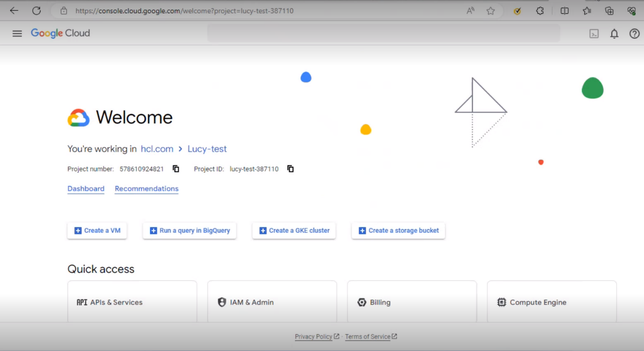Open the Extensions puzzle icon
Image resolution: width=644 pixels, height=351 pixels.
pyautogui.click(x=540, y=11)
